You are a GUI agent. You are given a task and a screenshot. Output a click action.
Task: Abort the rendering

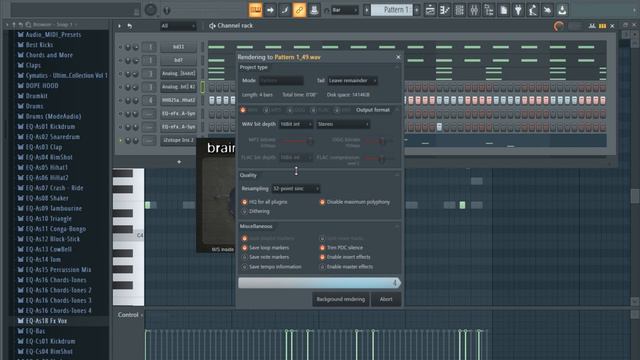tap(386, 299)
